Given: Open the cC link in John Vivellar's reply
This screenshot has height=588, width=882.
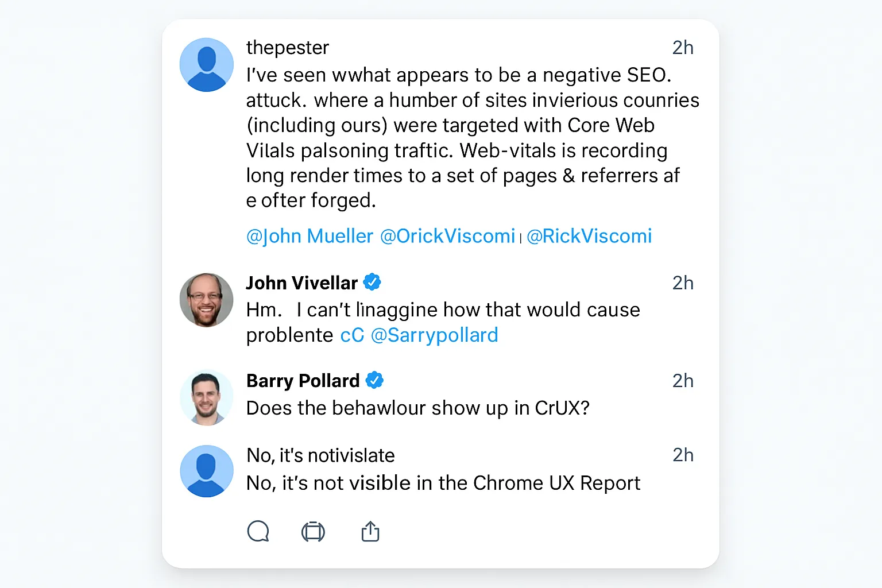Looking at the screenshot, I should click(x=353, y=335).
